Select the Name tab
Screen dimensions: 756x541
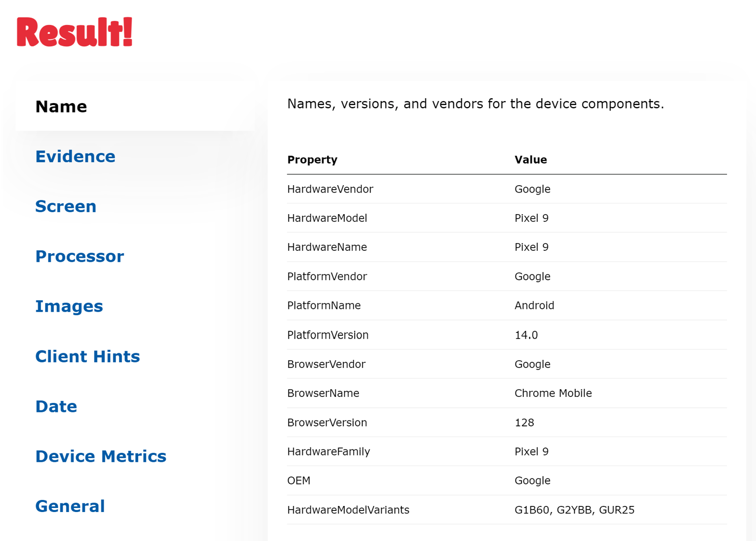[61, 107]
